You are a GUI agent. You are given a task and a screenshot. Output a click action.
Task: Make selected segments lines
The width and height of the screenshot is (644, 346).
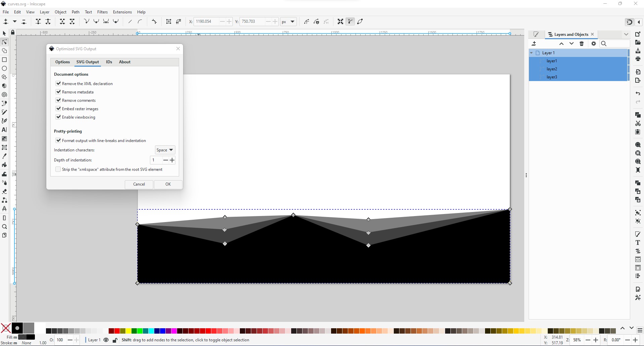click(130, 21)
